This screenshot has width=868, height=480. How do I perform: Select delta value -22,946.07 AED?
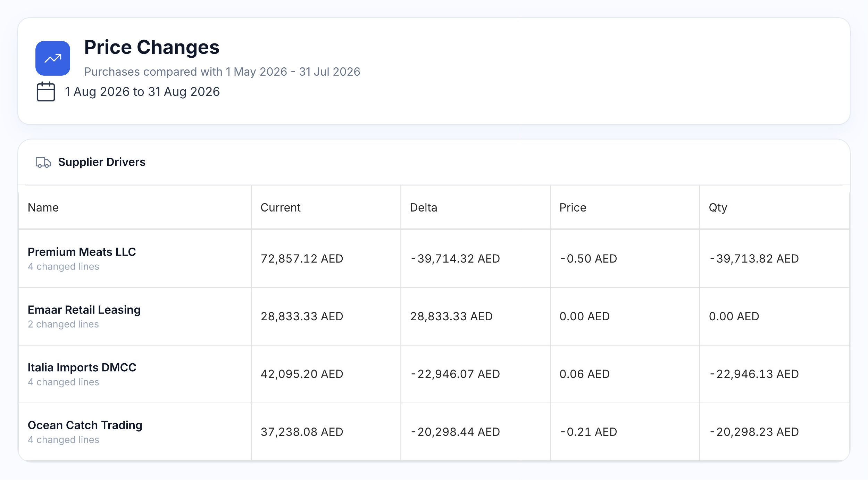455,374
